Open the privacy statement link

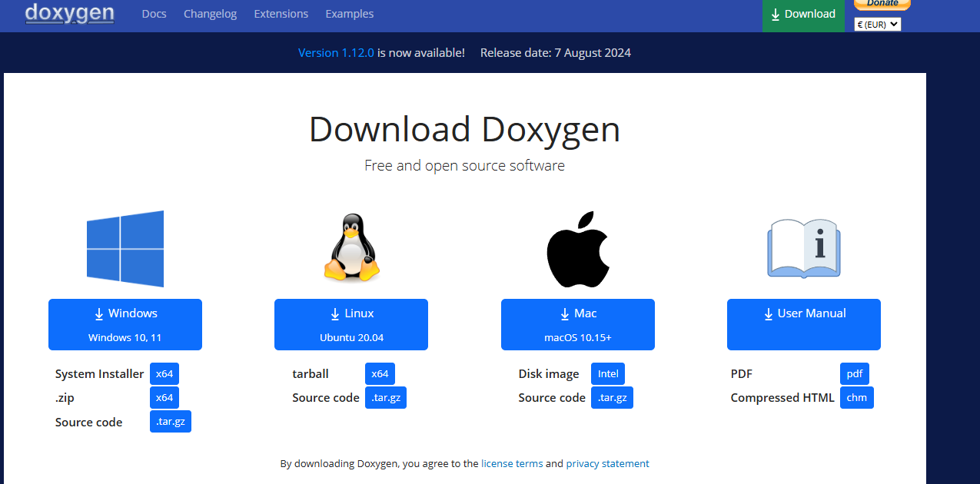(608, 464)
